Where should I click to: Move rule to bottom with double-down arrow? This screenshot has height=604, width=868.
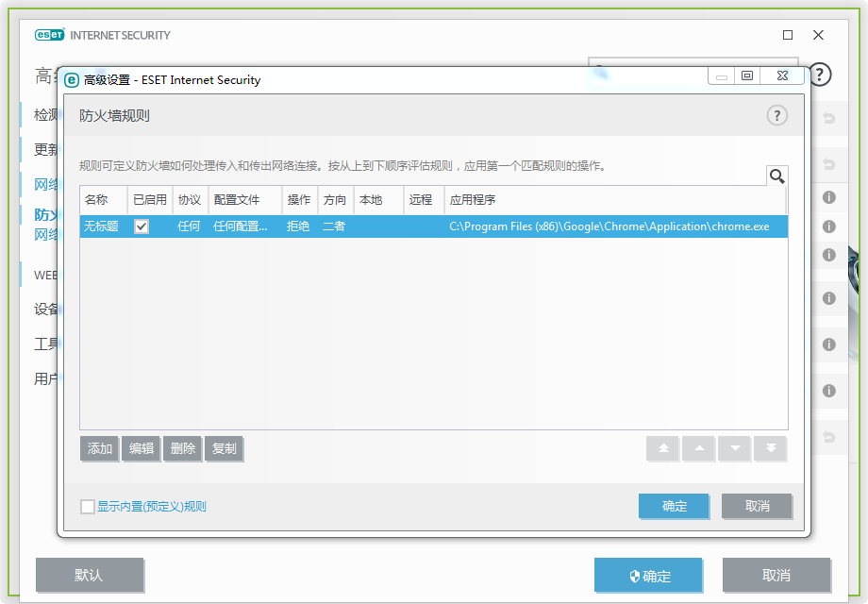point(770,448)
